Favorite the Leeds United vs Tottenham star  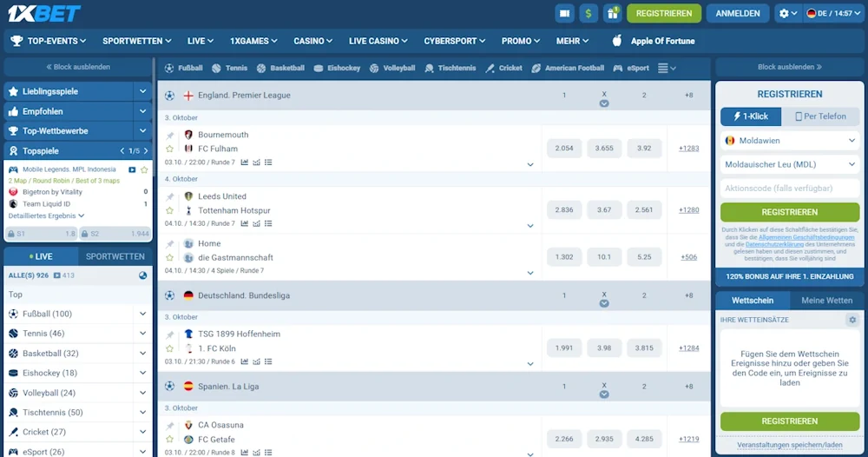pos(170,210)
